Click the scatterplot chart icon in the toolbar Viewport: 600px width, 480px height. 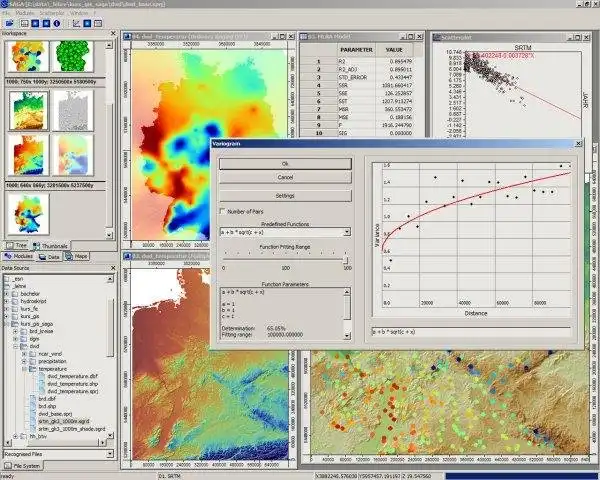(x=76, y=23)
